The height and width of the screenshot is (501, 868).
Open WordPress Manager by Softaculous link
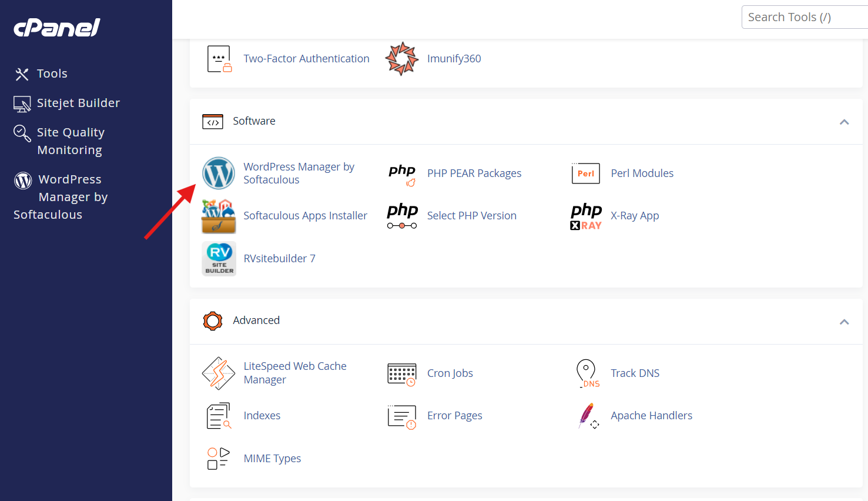(x=299, y=173)
